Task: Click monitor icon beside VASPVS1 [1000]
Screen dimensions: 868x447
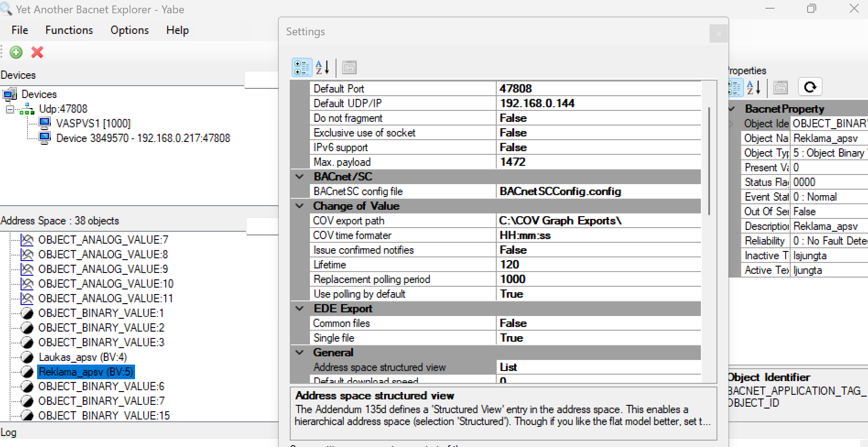Action: click(44, 123)
